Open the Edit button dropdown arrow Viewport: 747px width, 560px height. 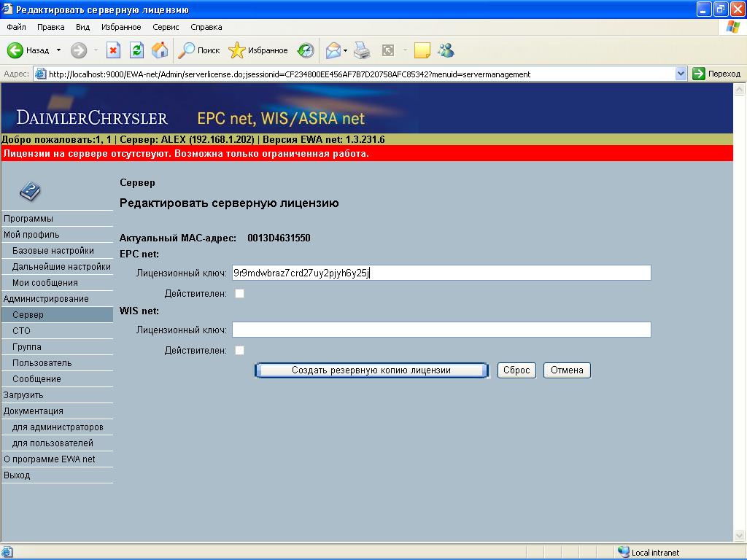405,50
